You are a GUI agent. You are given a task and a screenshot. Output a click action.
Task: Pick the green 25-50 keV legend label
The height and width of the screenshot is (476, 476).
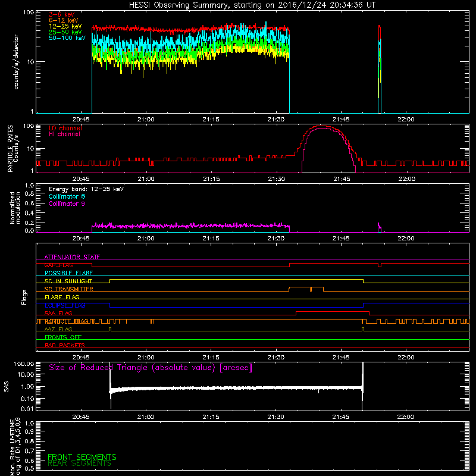click(65, 32)
